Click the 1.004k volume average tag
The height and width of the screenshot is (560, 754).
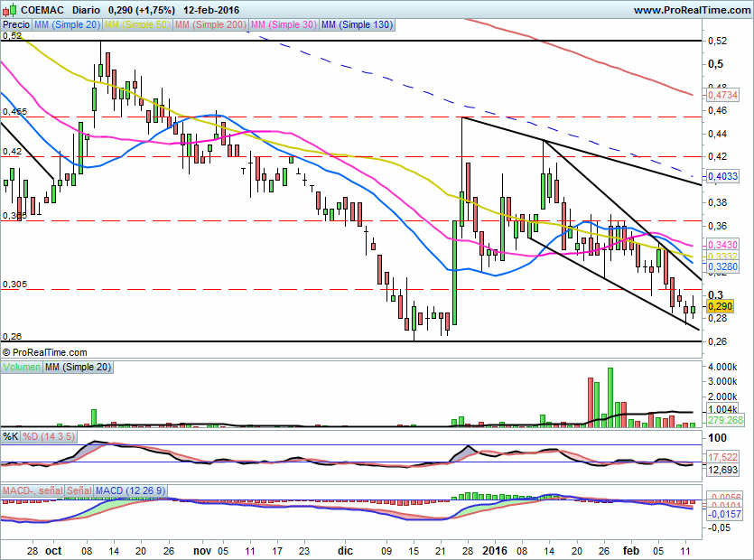[722, 409]
